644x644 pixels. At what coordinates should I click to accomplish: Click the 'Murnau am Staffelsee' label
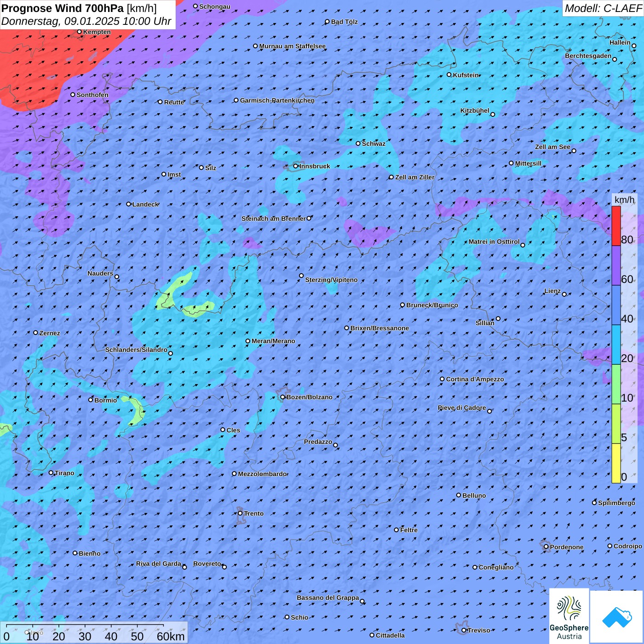coord(293,46)
